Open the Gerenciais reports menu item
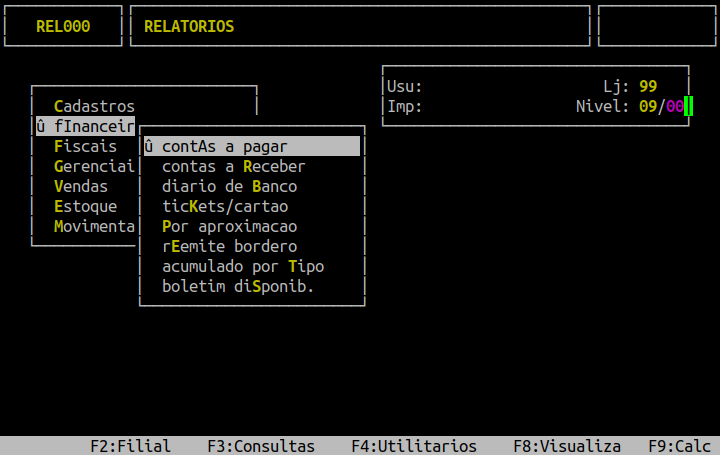720x455 pixels. click(94, 166)
